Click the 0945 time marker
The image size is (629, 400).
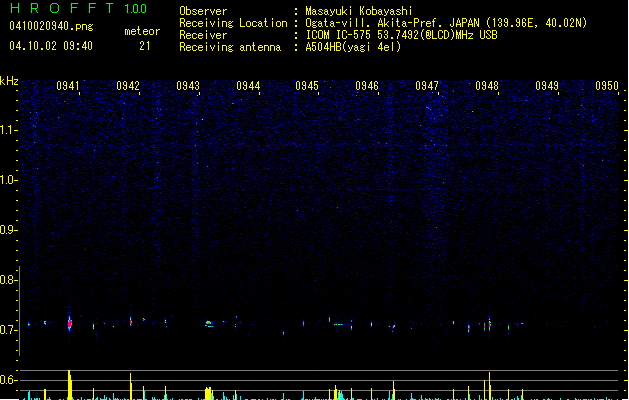[x=307, y=86]
